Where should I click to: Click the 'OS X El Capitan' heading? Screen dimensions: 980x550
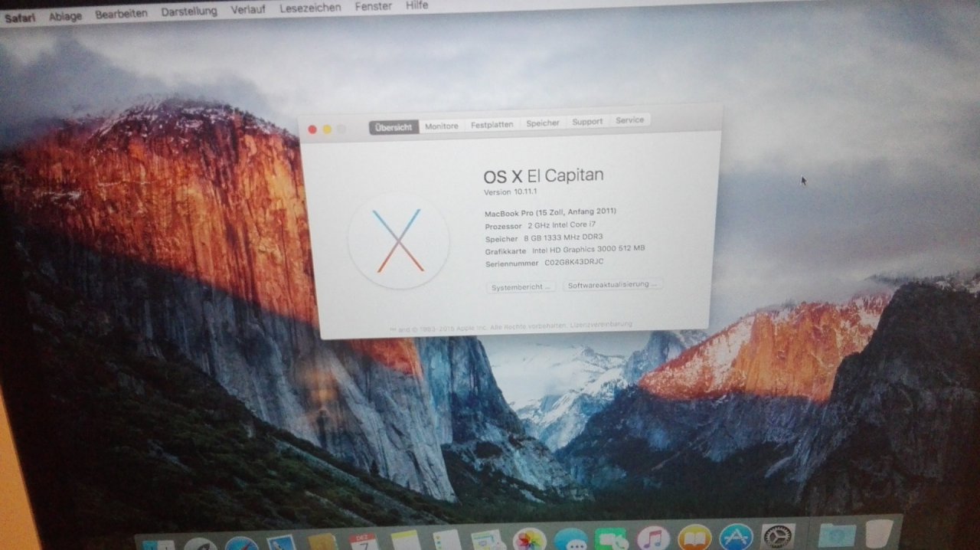click(544, 175)
